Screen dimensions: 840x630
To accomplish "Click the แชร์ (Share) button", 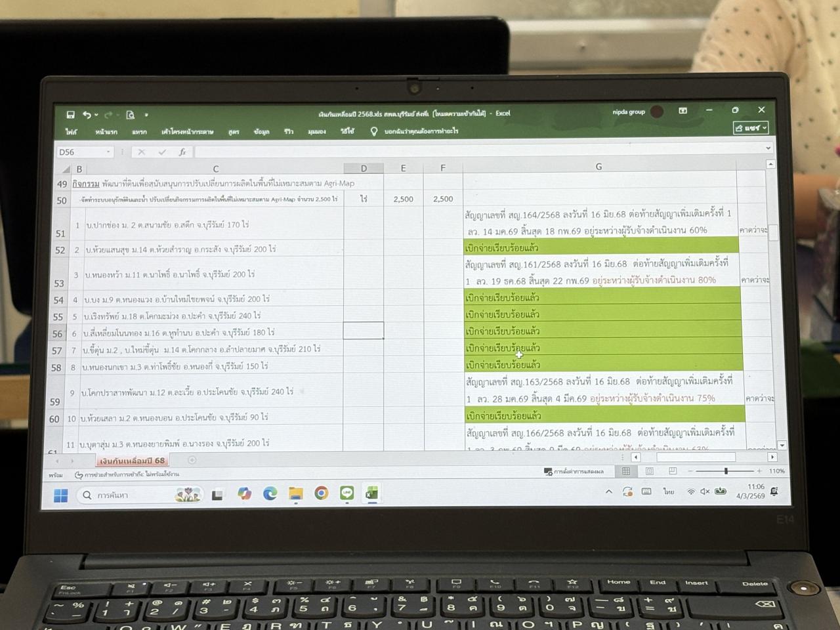I will (x=751, y=128).
